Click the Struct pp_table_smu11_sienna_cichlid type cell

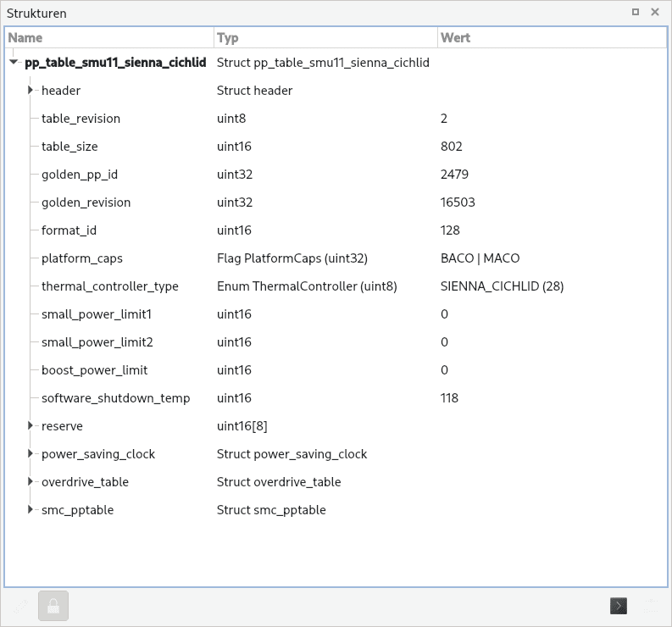[323, 63]
